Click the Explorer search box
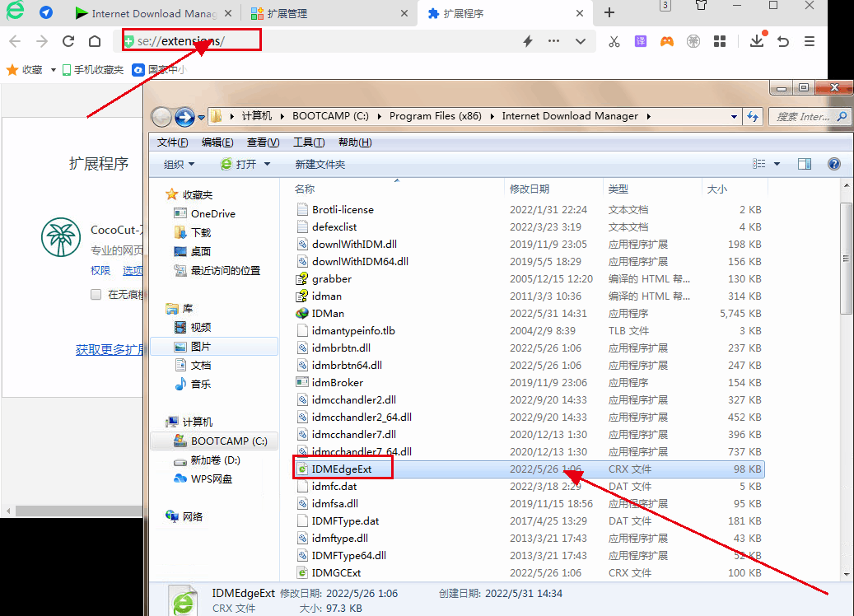 (x=809, y=117)
